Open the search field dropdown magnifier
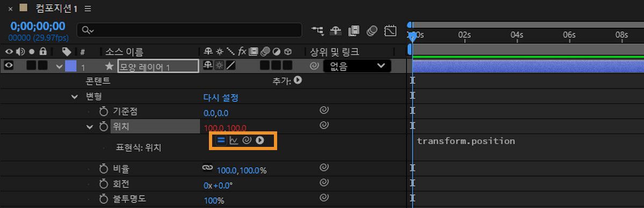Screen dimensions: 644x208 coord(88,31)
